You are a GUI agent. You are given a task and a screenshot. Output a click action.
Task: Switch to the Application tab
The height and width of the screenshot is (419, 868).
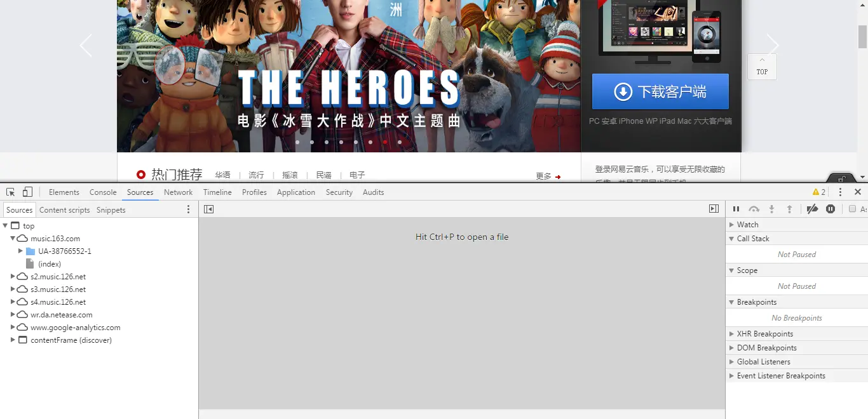296,192
